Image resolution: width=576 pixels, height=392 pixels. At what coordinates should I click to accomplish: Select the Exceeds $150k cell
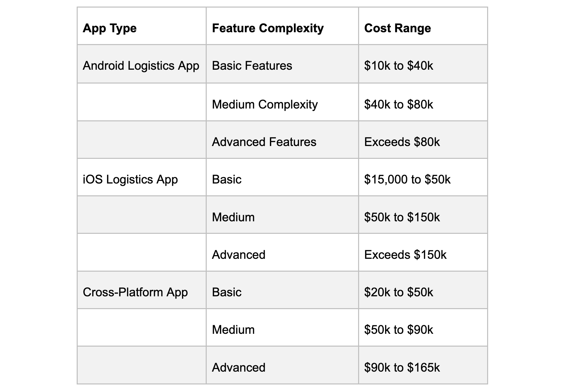tap(423, 252)
